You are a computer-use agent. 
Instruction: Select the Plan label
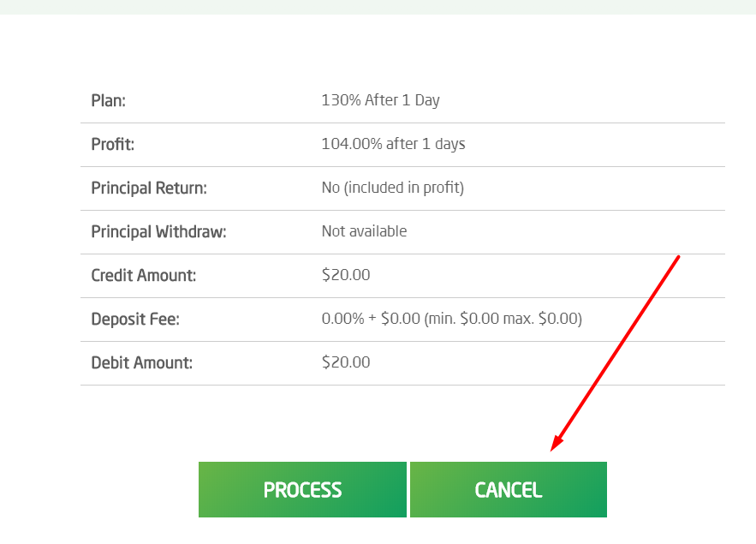tap(108, 101)
